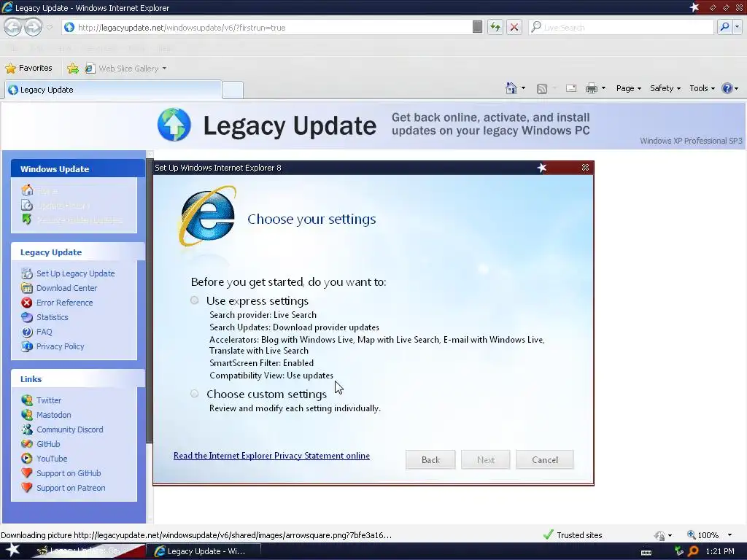The image size is (747, 560).
Task: Click the red Stop loading button
Action: [514, 27]
